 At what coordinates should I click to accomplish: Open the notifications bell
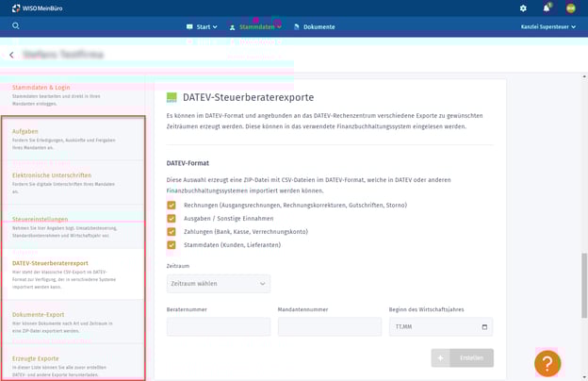pos(547,8)
